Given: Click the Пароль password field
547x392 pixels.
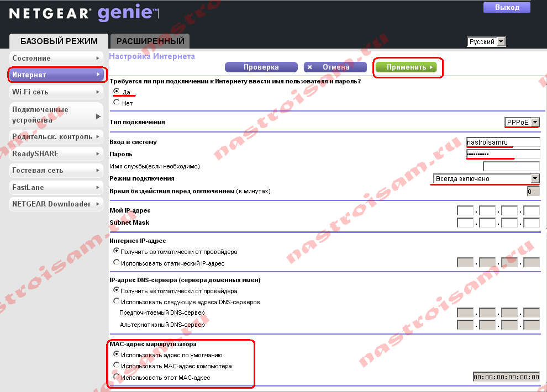Looking at the screenshot, I should tap(502, 154).
